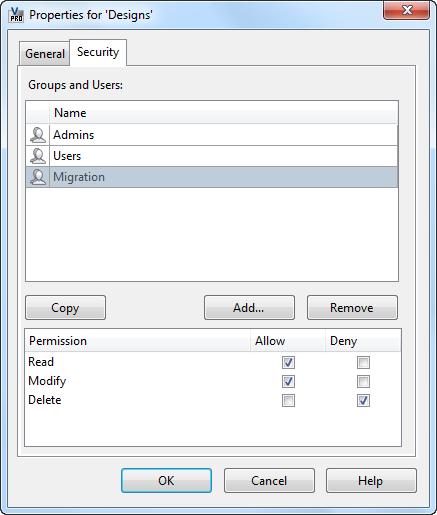The image size is (437, 515).
Task: Remove the selected Migration group
Action: [352, 308]
